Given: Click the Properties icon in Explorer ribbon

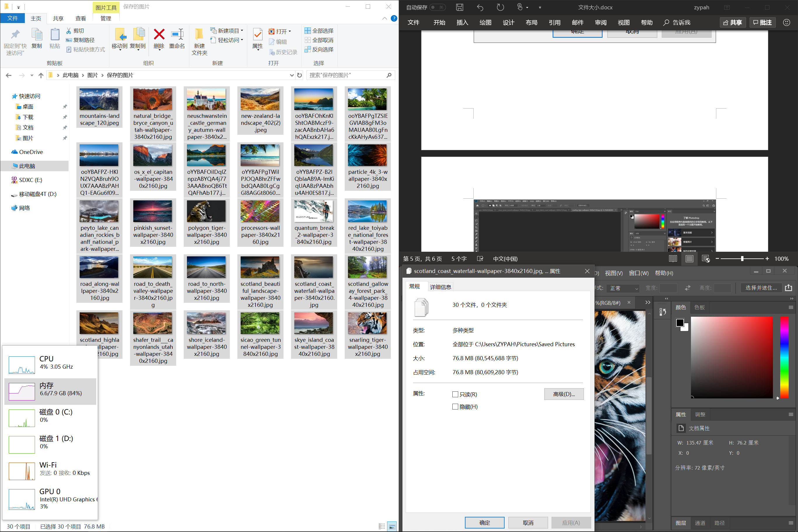Looking at the screenshot, I should 258,35.
